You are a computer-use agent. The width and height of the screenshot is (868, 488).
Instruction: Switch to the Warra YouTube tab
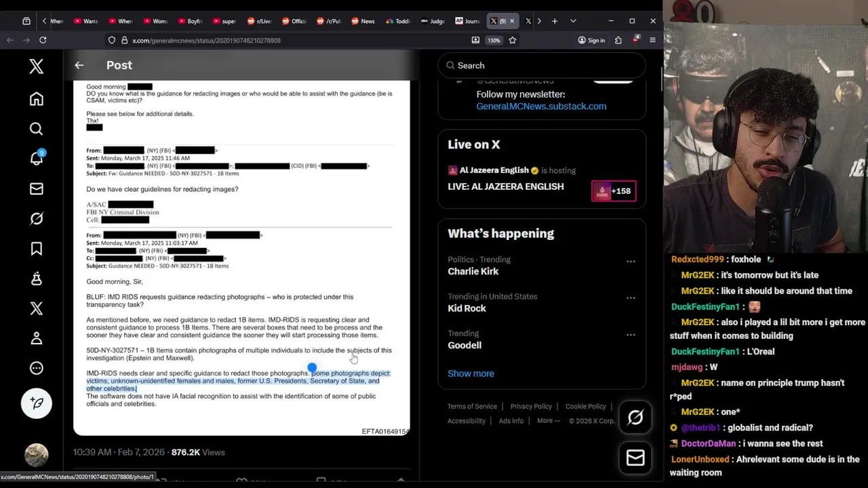pyautogui.click(x=85, y=21)
